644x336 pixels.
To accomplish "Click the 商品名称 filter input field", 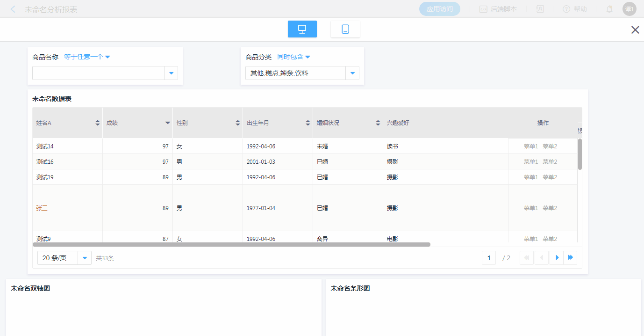I will [x=98, y=73].
